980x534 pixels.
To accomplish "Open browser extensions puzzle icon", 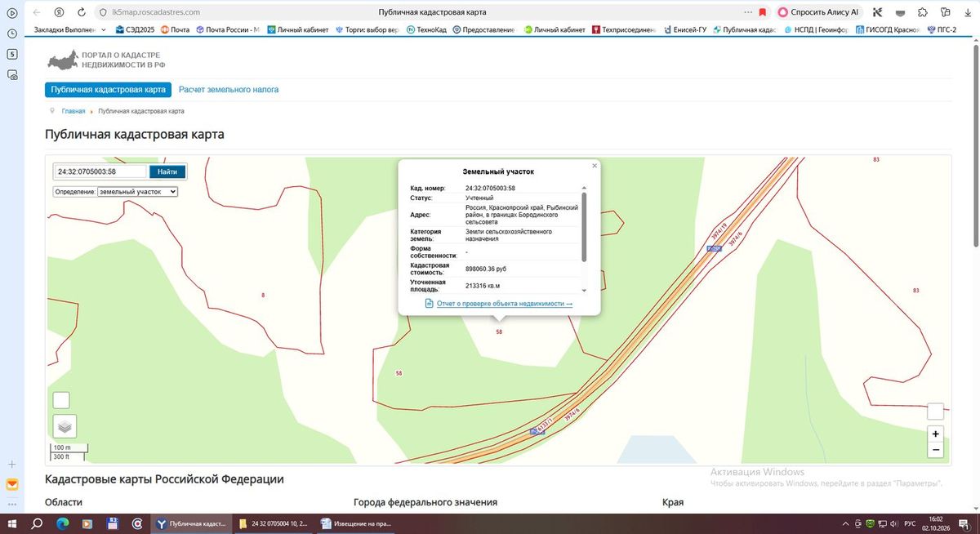I will 922,12.
